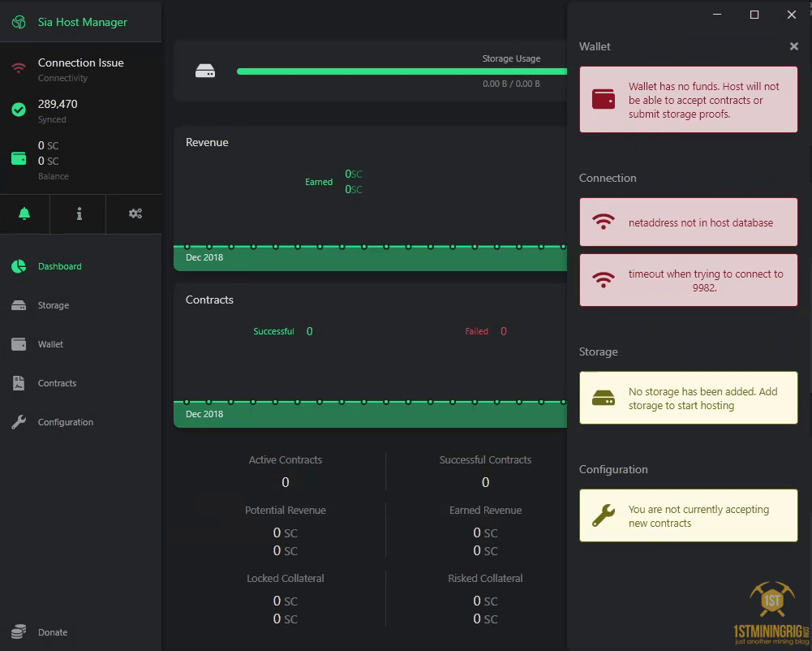Select the Wallet has no funds alert
This screenshot has height=651, width=812.
(x=688, y=100)
